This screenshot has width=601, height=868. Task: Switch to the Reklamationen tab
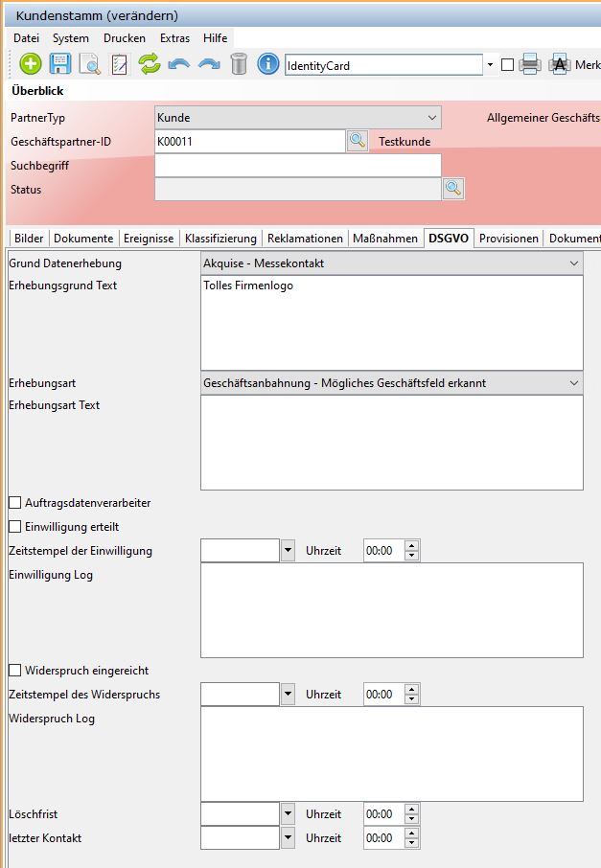(x=305, y=239)
